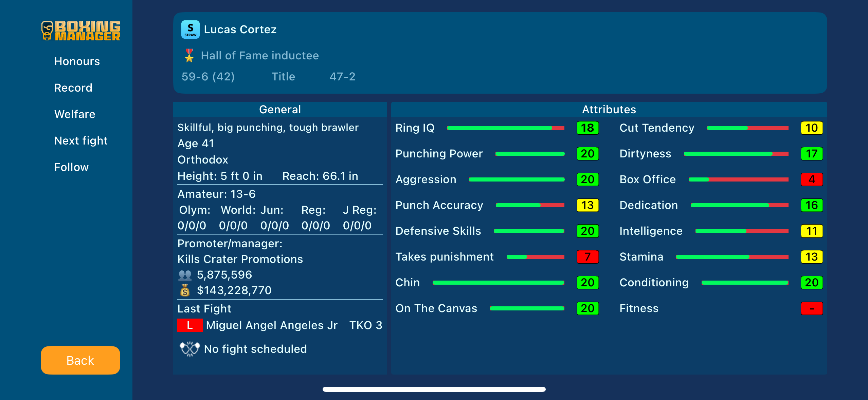Tap the Miguel Angel Angeles Jr fight entry

point(272,325)
